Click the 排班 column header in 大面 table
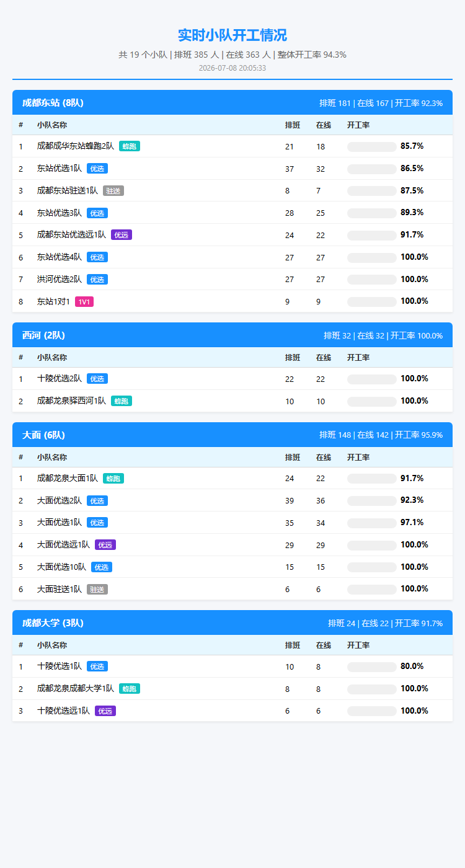This screenshot has width=465, height=868. 293,458
